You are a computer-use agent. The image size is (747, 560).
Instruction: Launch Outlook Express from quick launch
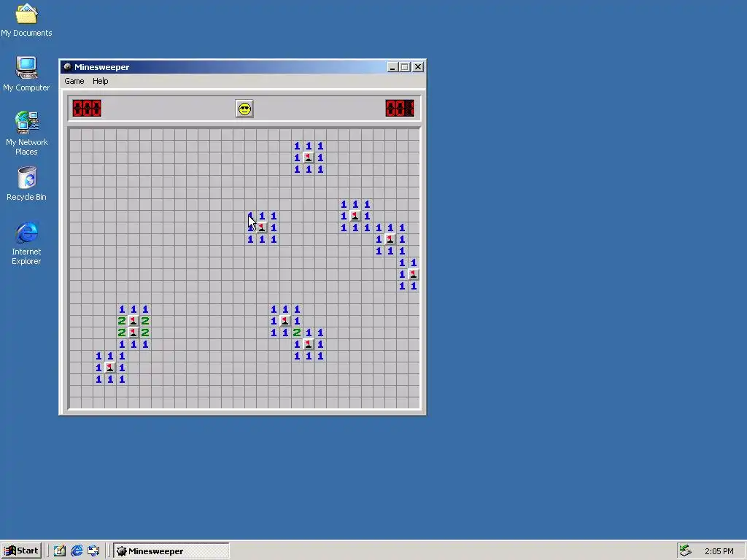click(93, 551)
